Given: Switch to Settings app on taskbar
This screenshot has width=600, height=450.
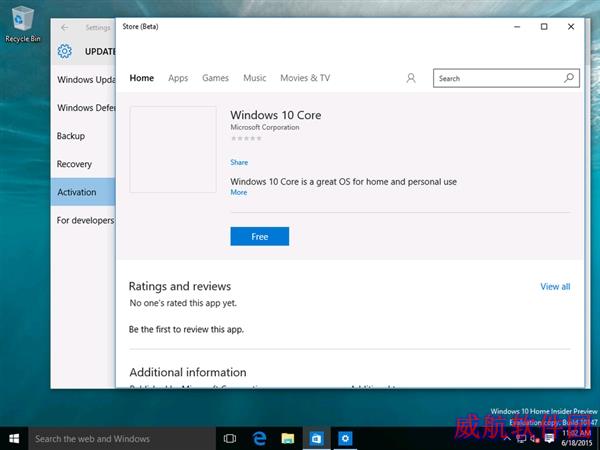Looking at the screenshot, I should tap(345, 439).
